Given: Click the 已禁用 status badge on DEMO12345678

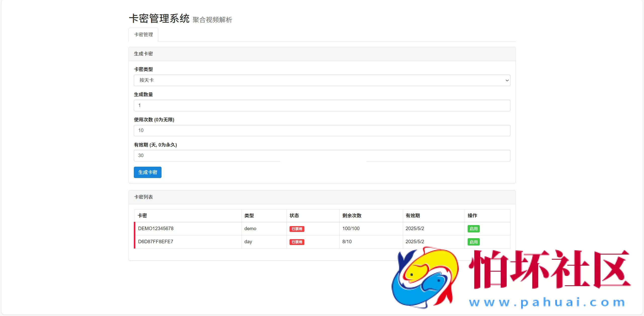Looking at the screenshot, I should (x=297, y=229).
